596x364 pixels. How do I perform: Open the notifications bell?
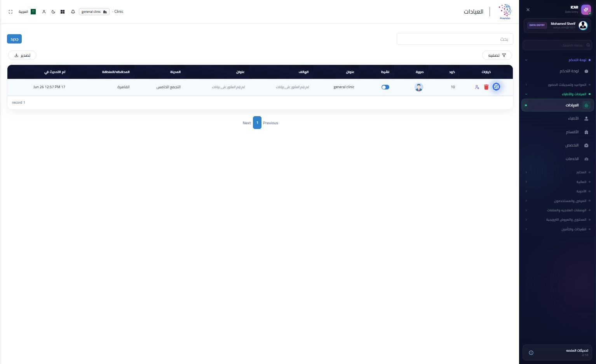click(73, 12)
